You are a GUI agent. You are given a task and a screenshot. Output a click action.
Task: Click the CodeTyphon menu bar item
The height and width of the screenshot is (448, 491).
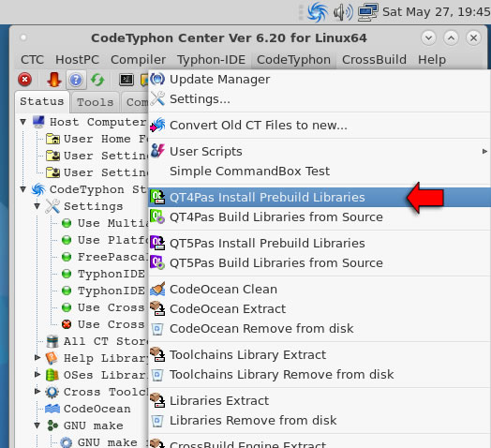pyautogui.click(x=293, y=60)
